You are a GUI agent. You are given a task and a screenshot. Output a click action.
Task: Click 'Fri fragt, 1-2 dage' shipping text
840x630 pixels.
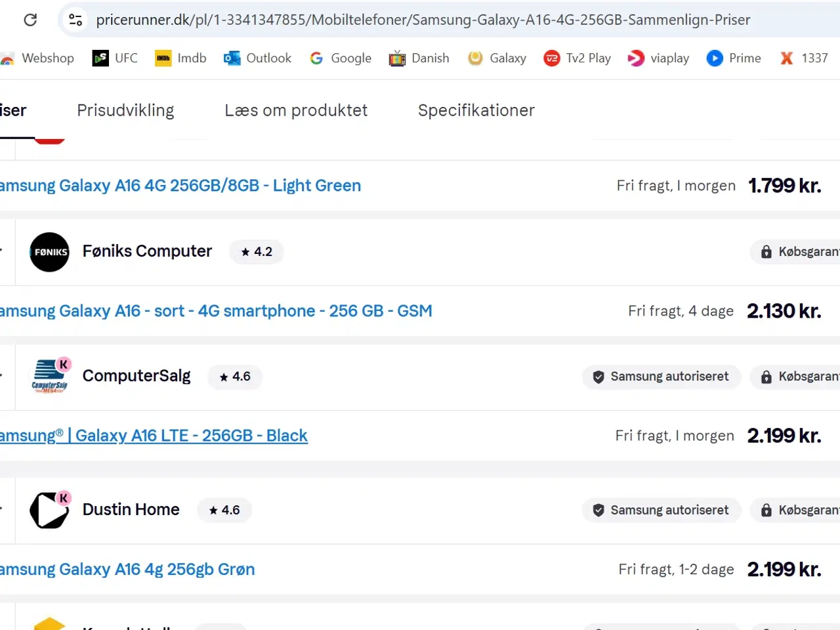(x=676, y=570)
